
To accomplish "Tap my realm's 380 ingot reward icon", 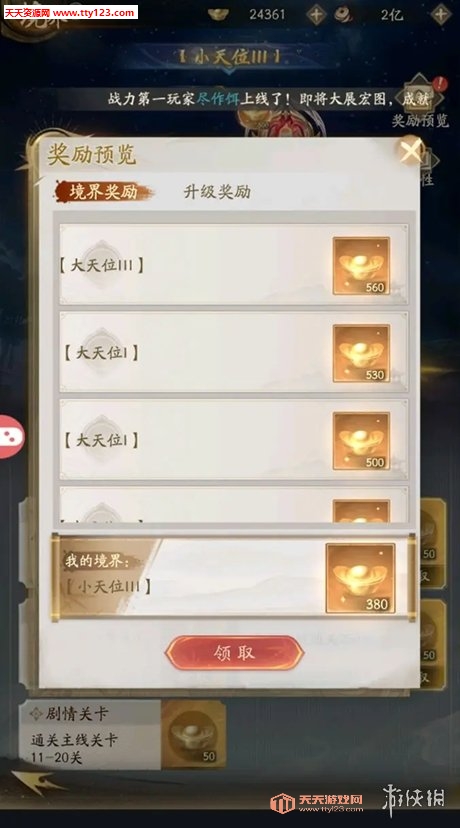I will (x=360, y=578).
